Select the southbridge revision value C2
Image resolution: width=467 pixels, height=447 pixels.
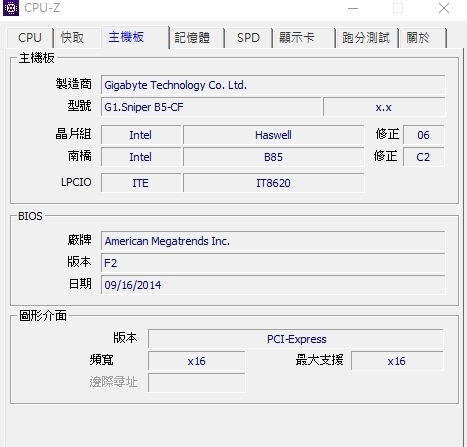click(x=423, y=157)
